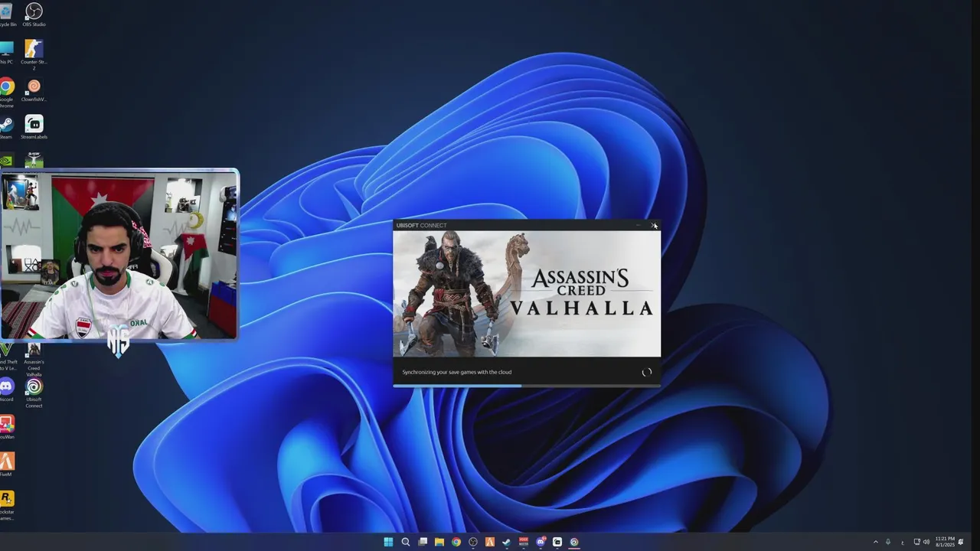Open notifications bell in taskbar

click(x=961, y=542)
